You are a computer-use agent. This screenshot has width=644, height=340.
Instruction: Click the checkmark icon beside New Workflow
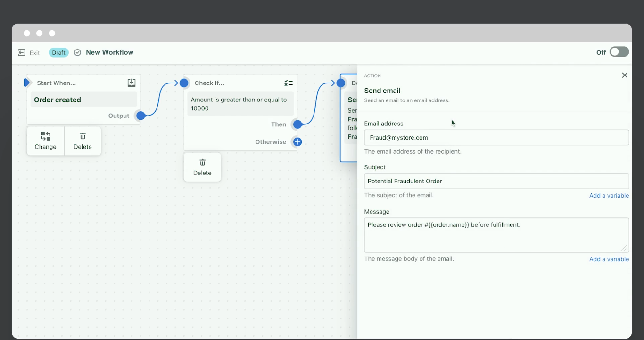[x=78, y=52]
